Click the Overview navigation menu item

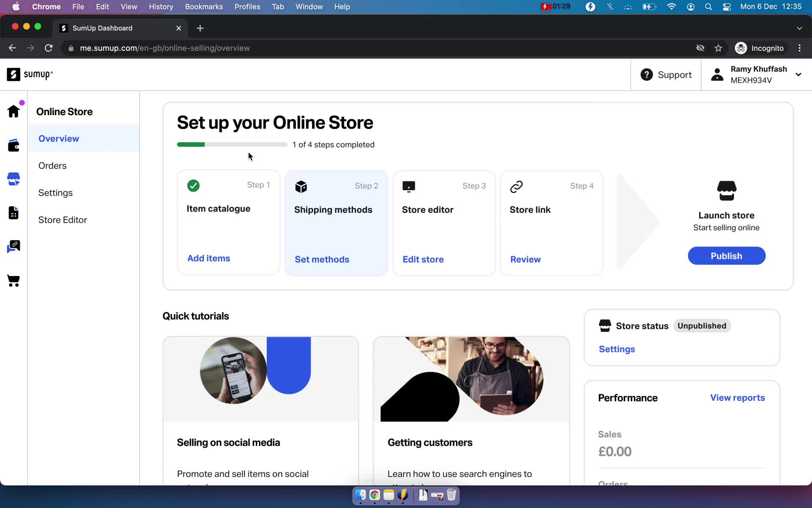tap(58, 139)
